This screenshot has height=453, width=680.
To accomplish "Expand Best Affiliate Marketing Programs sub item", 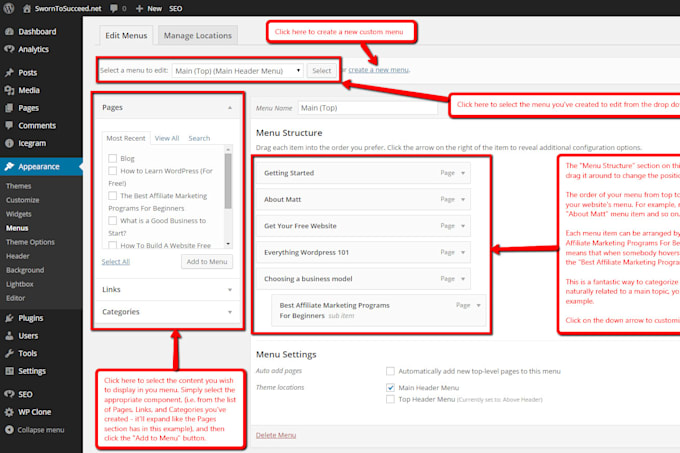I will pyautogui.click(x=478, y=305).
